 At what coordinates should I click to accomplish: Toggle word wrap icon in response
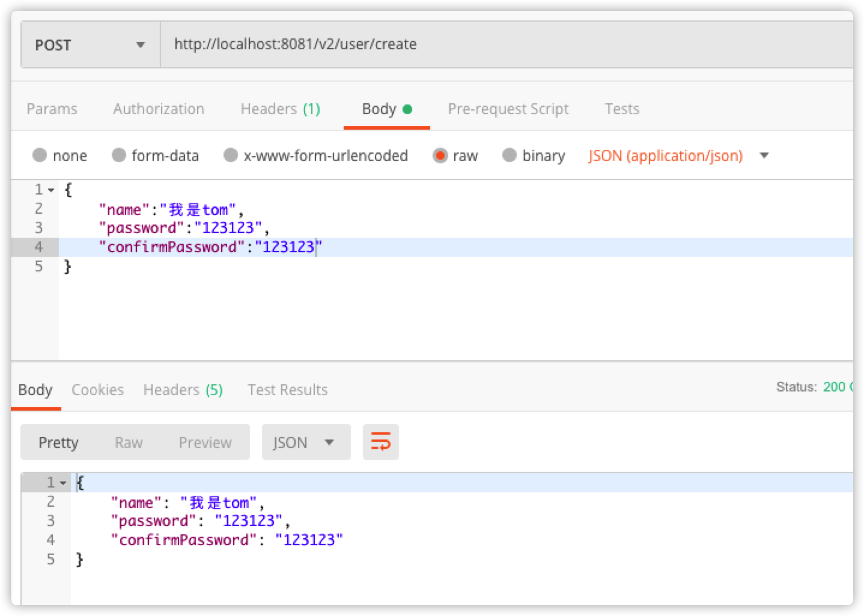click(380, 442)
